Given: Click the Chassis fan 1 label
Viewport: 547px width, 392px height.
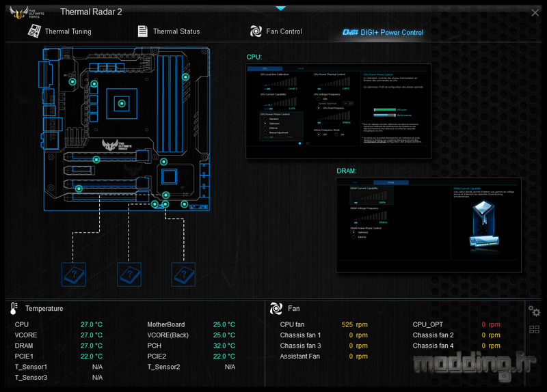Looking at the screenshot, I should pyautogui.click(x=300, y=335).
